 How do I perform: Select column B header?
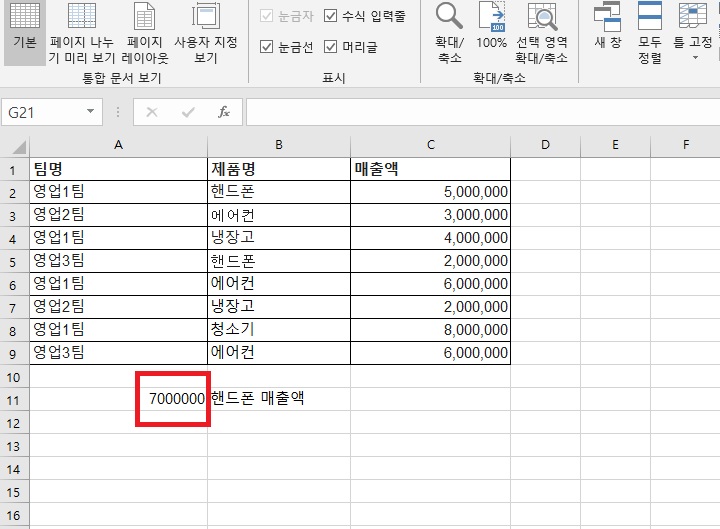click(279, 145)
